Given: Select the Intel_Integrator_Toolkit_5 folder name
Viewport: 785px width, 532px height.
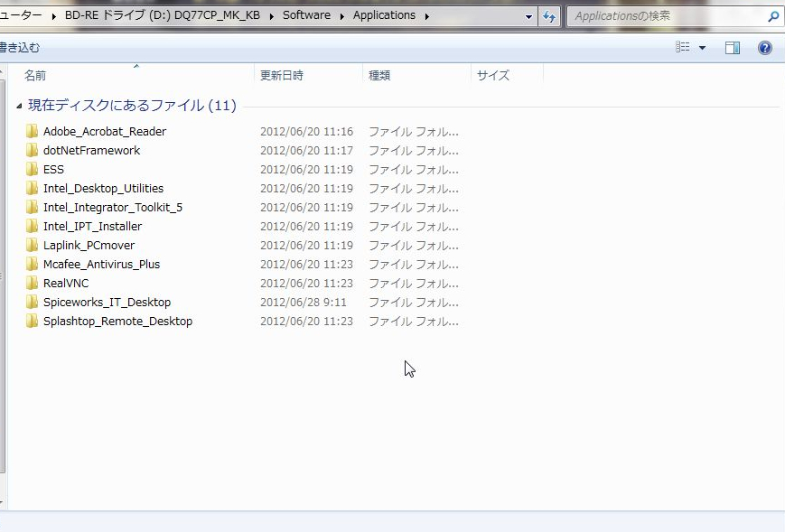Looking at the screenshot, I should [113, 207].
